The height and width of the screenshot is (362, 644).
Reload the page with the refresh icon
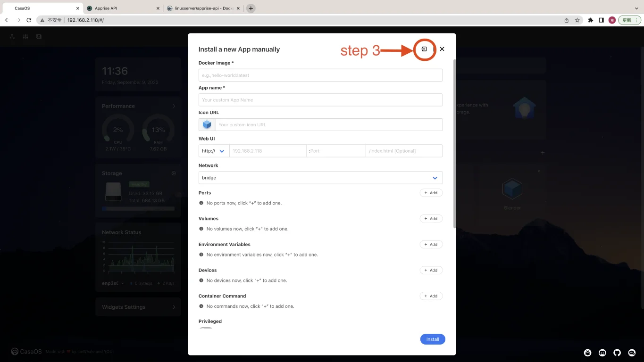point(29,20)
